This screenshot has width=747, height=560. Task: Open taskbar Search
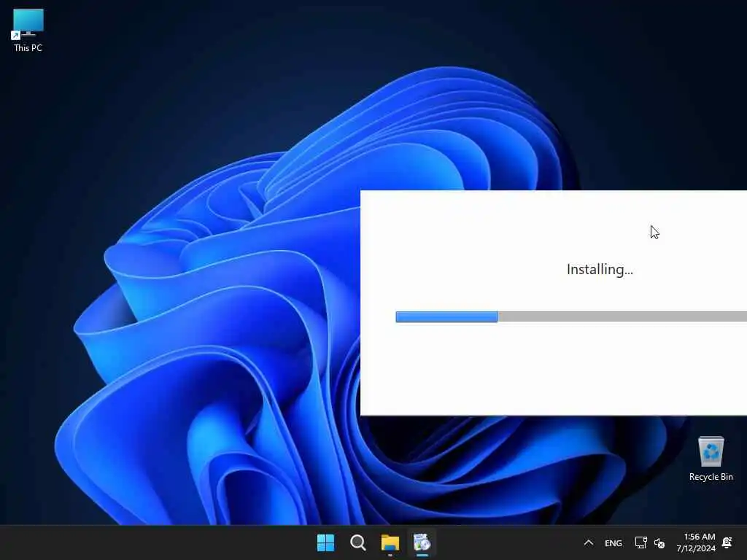pyautogui.click(x=357, y=542)
